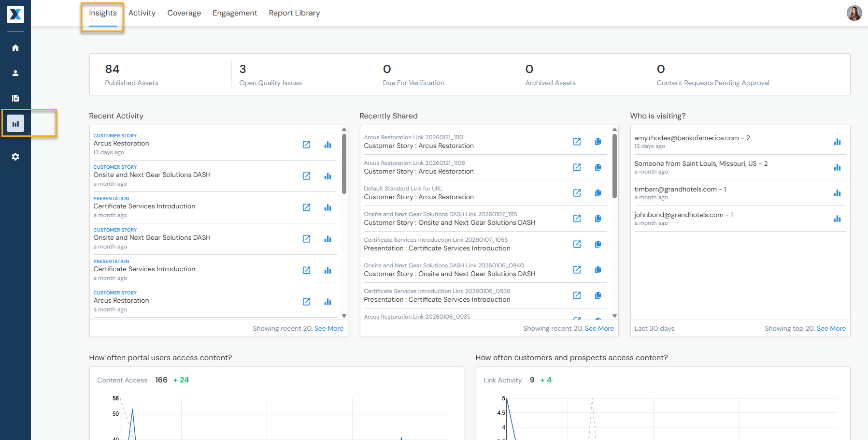View analytics for first Certificate Services Introduction

coord(327,207)
